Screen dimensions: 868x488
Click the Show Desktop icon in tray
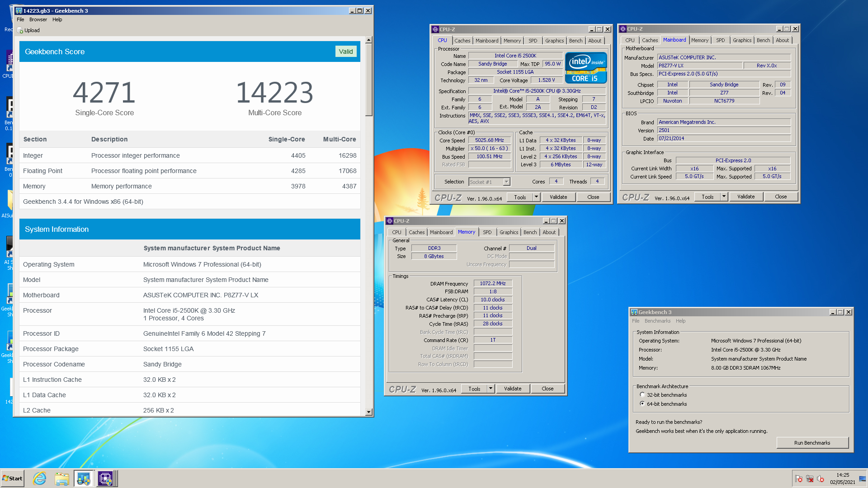click(863, 479)
